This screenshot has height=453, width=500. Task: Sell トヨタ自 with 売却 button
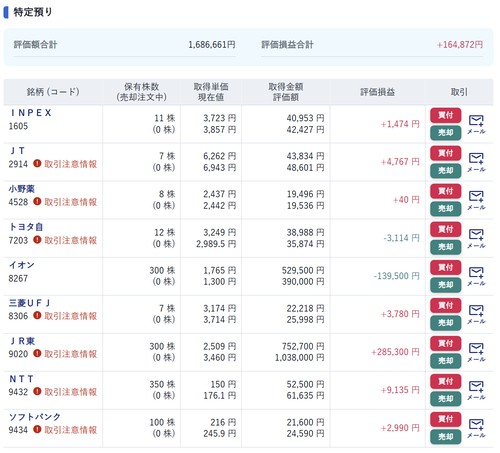click(445, 247)
